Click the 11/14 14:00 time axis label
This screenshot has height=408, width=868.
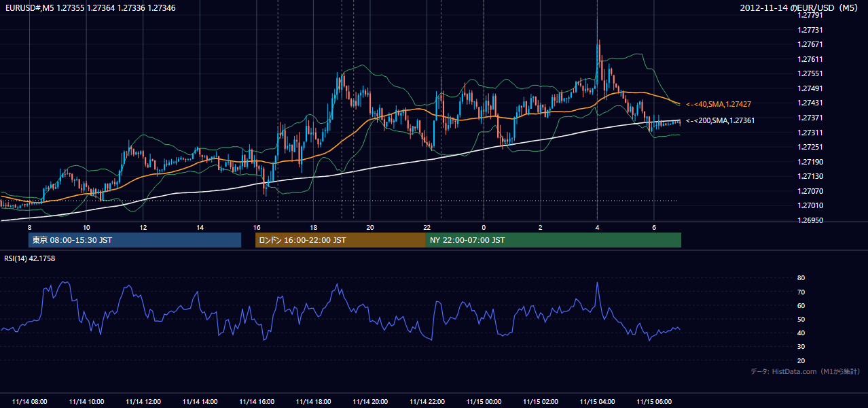(x=200, y=402)
